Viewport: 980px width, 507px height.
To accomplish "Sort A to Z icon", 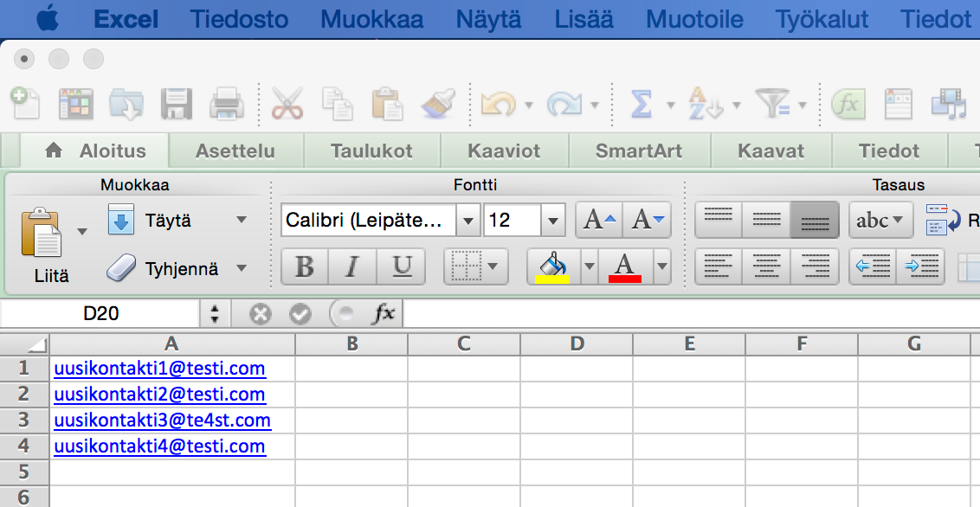I will tap(706, 104).
